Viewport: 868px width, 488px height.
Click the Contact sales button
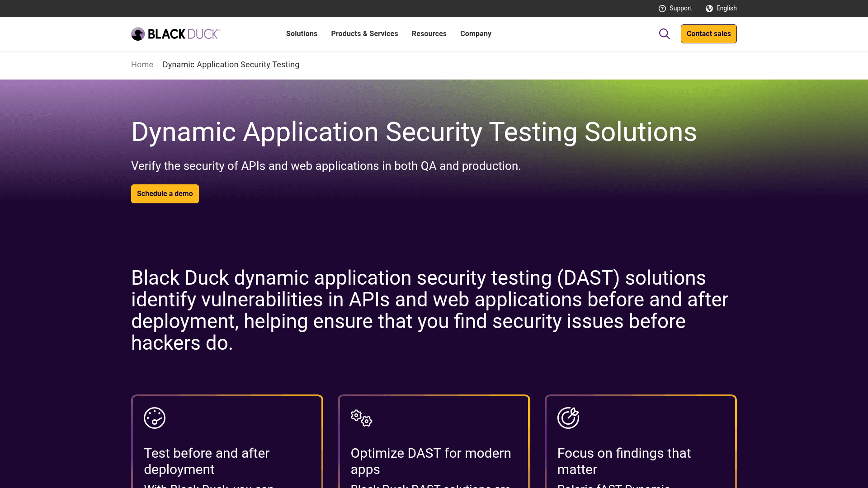pos(708,33)
